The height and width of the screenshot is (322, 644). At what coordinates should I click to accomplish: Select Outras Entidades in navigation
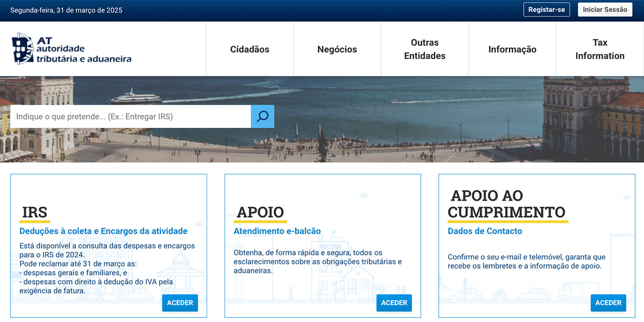click(x=424, y=49)
